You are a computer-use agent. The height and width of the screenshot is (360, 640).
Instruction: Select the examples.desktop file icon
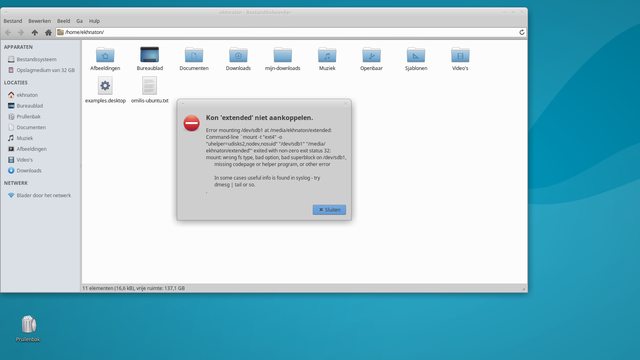[105, 86]
